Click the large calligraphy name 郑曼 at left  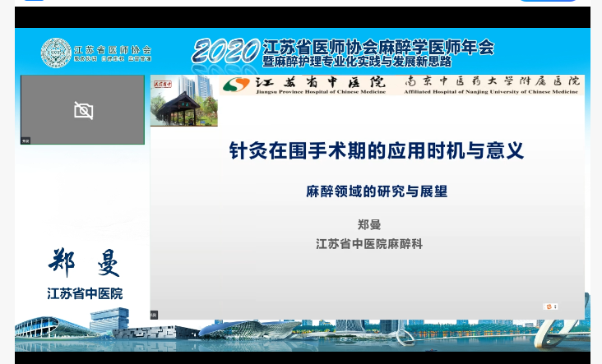click(x=84, y=262)
